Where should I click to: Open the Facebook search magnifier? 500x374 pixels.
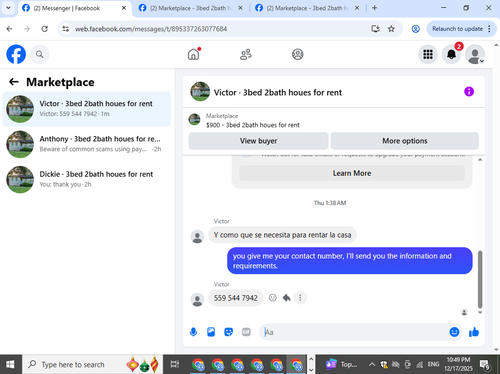[39, 54]
